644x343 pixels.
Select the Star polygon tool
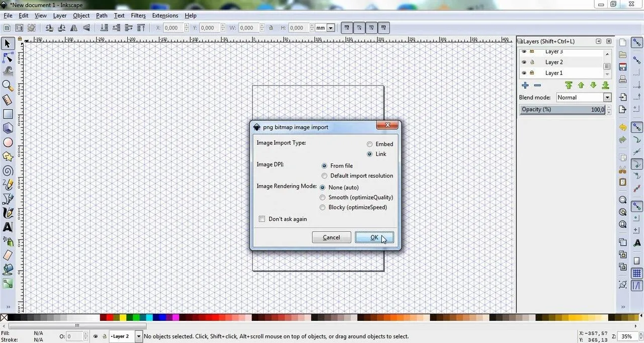(x=8, y=157)
